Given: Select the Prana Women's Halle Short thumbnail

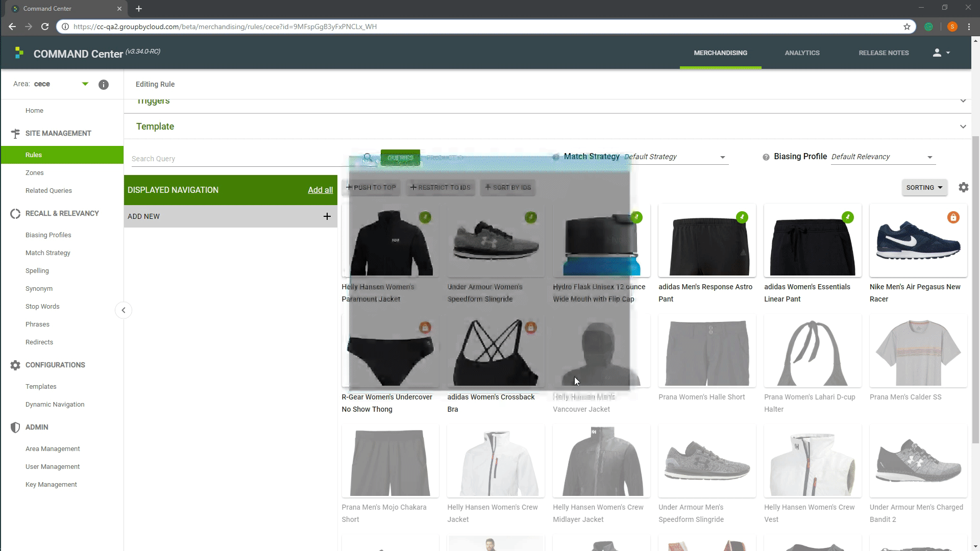Looking at the screenshot, I should pyautogui.click(x=707, y=350).
